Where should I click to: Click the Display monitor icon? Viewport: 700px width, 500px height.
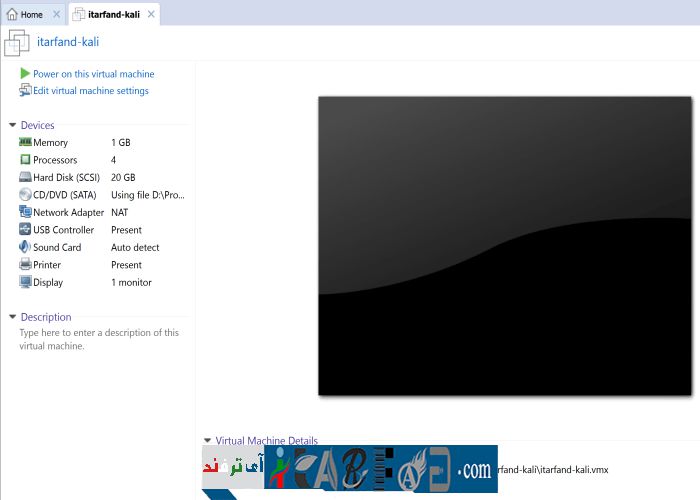point(25,282)
